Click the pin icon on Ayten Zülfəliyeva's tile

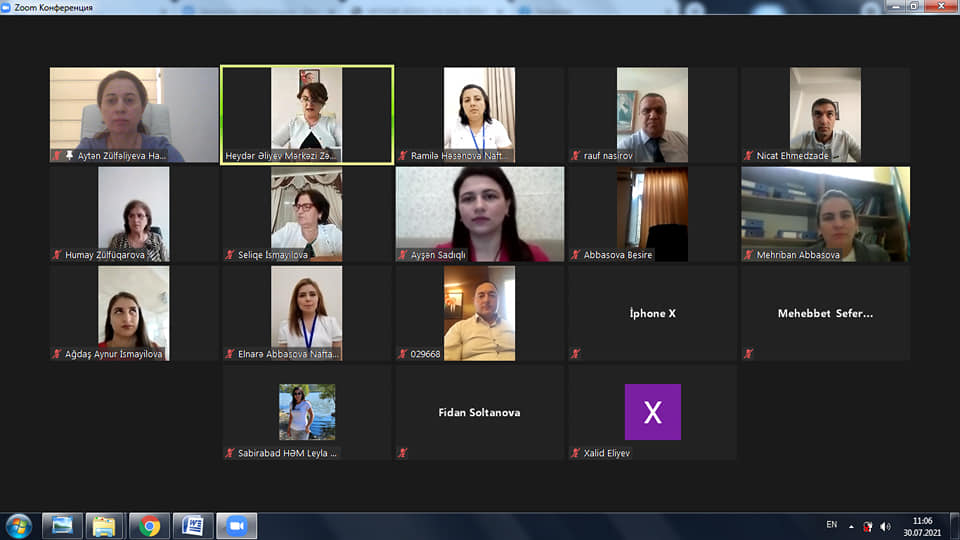tap(69, 156)
